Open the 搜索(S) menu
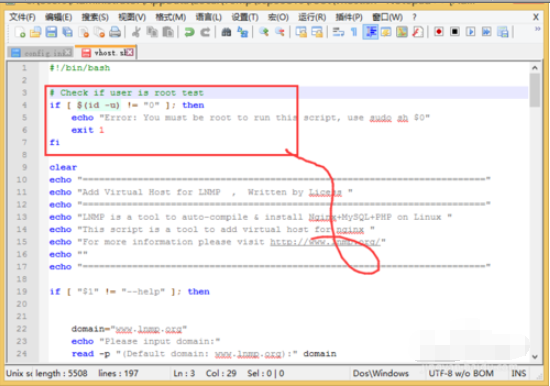Image resolution: width=550 pixels, height=386 pixels. pyautogui.click(x=95, y=17)
